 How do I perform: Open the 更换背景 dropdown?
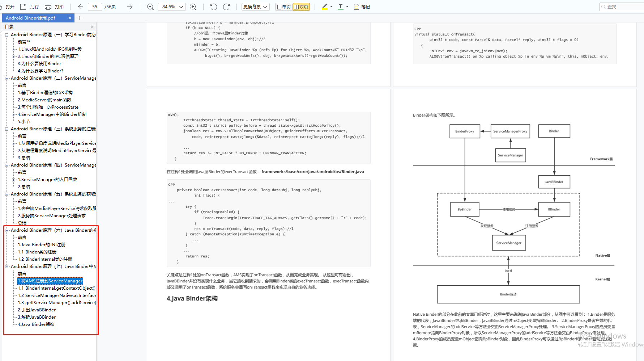tap(255, 7)
